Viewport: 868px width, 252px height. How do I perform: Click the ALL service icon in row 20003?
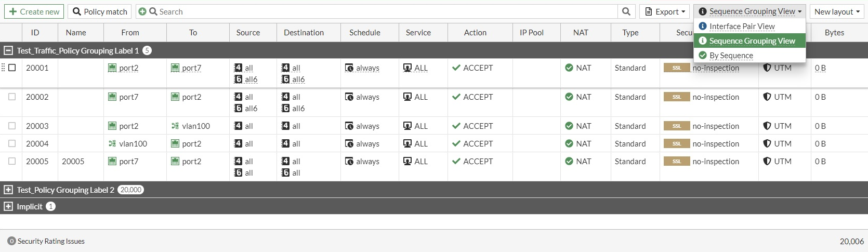point(407,126)
